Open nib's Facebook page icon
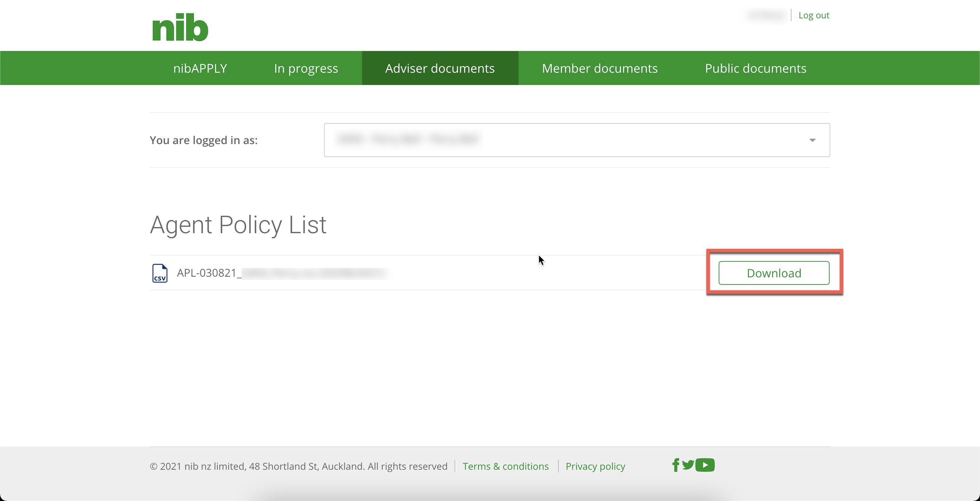Screen dimensions: 980x501 (x=676, y=465)
